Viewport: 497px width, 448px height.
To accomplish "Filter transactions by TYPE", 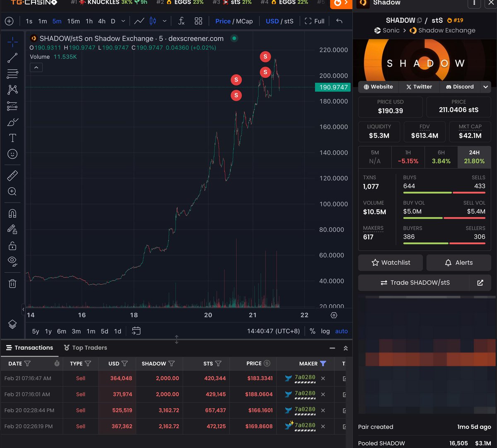I will (88, 364).
